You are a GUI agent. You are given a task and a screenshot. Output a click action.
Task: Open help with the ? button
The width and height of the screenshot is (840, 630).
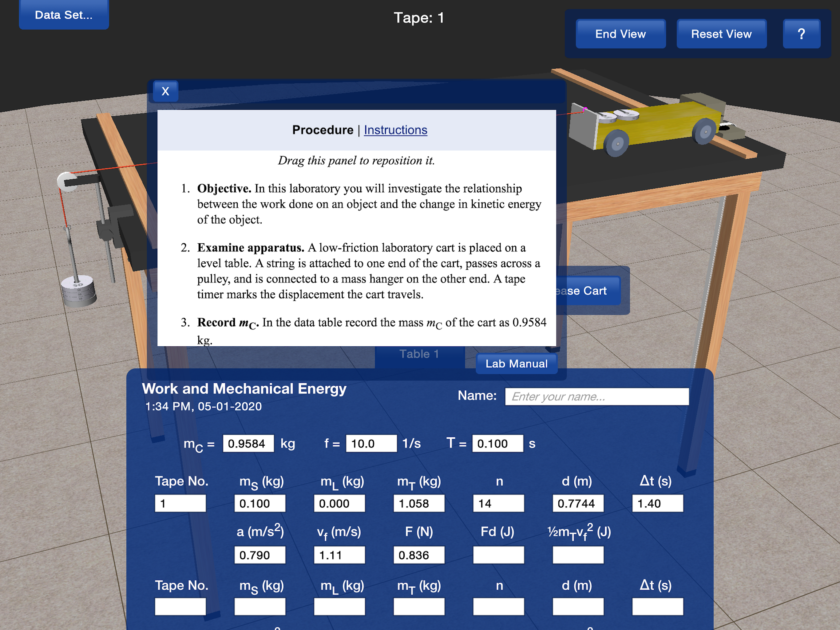click(801, 34)
